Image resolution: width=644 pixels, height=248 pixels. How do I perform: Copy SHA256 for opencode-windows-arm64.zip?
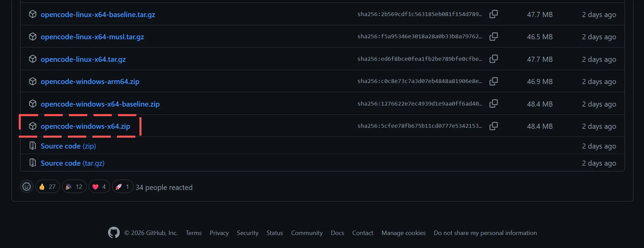pos(493,81)
